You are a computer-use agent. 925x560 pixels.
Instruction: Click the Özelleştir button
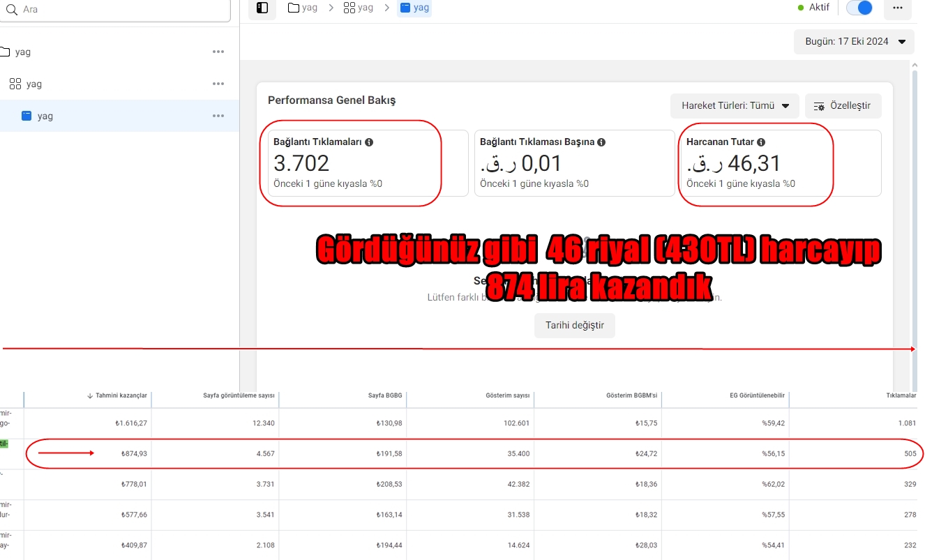coord(843,106)
